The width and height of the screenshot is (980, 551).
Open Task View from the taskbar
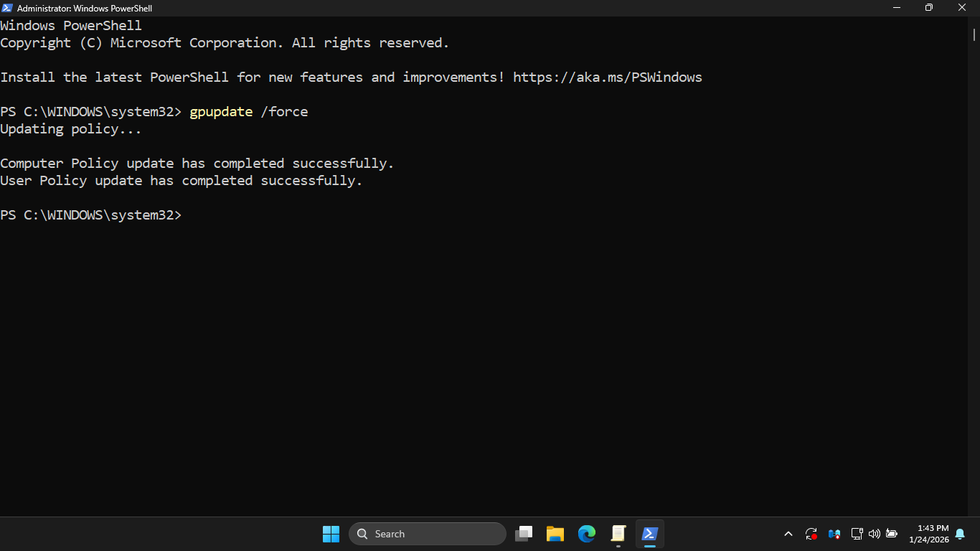pos(524,534)
